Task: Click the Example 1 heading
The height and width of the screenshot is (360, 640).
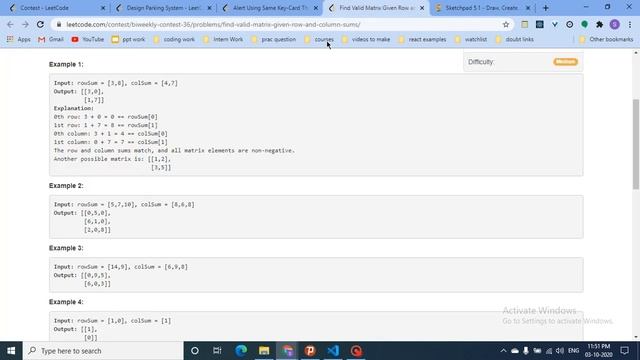Action: tap(66, 64)
